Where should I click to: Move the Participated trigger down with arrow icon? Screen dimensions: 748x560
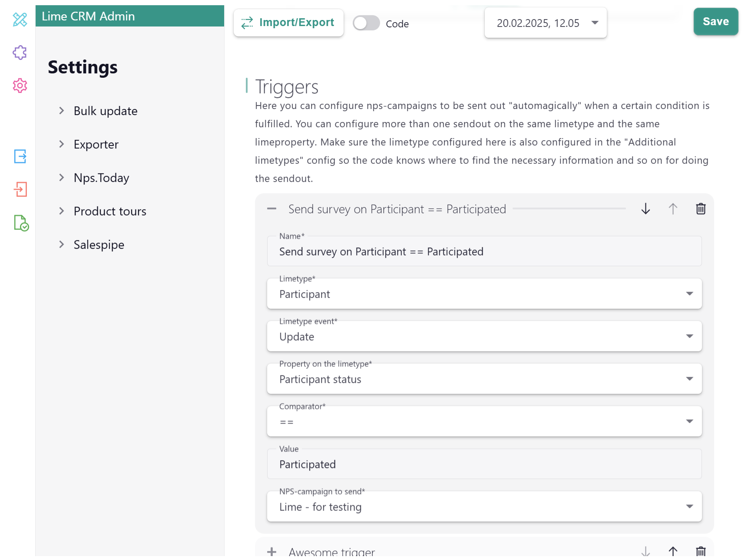tap(645, 209)
